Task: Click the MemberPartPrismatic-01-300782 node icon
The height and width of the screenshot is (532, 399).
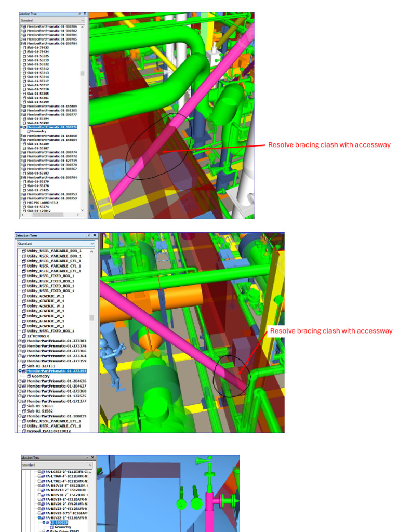Action: [x=24, y=31]
